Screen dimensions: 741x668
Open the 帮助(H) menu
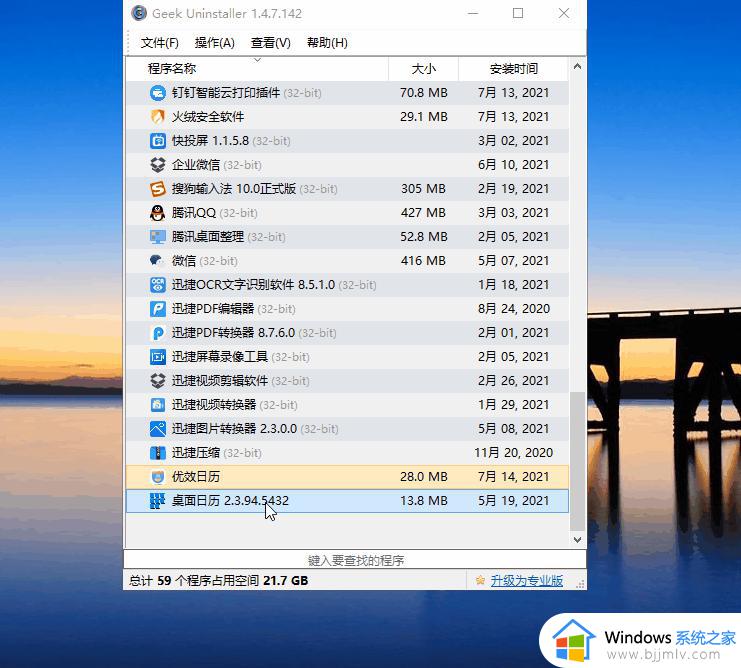click(327, 43)
